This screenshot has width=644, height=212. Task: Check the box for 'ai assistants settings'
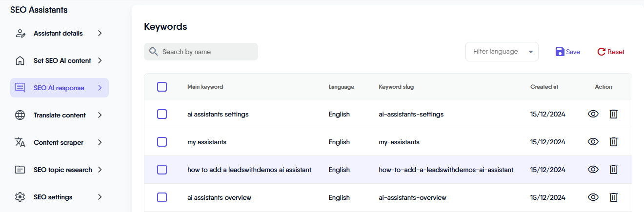[162, 114]
